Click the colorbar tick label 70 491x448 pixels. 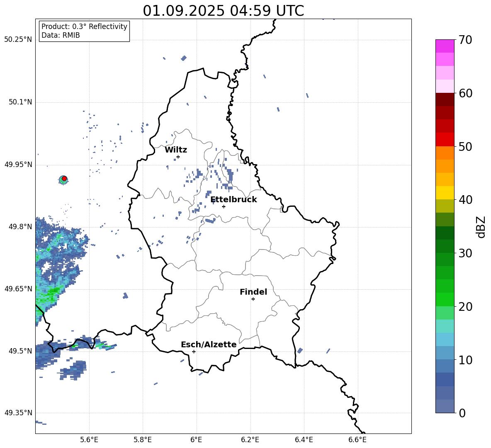[x=465, y=40]
